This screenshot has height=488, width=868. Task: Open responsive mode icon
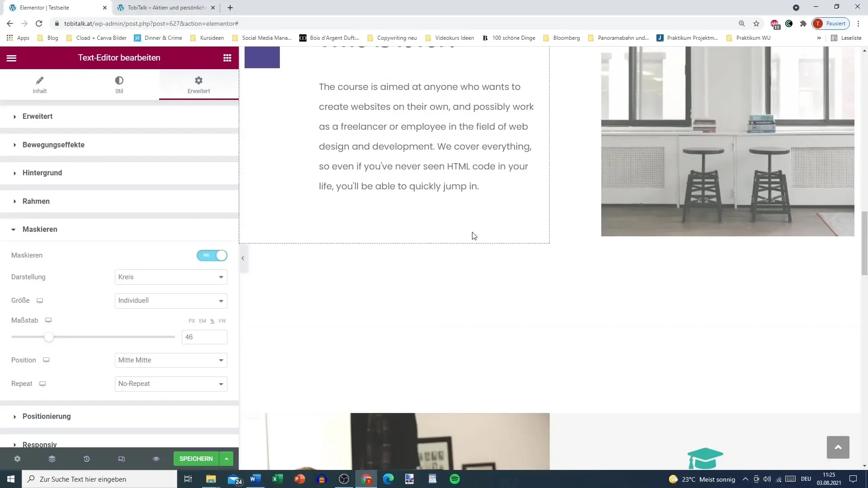122,459
